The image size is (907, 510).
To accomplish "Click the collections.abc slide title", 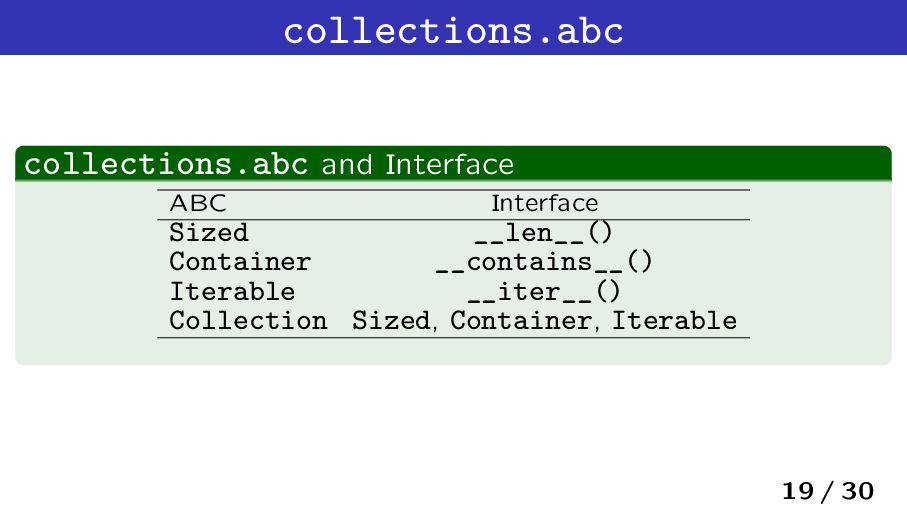I will [x=453, y=31].
